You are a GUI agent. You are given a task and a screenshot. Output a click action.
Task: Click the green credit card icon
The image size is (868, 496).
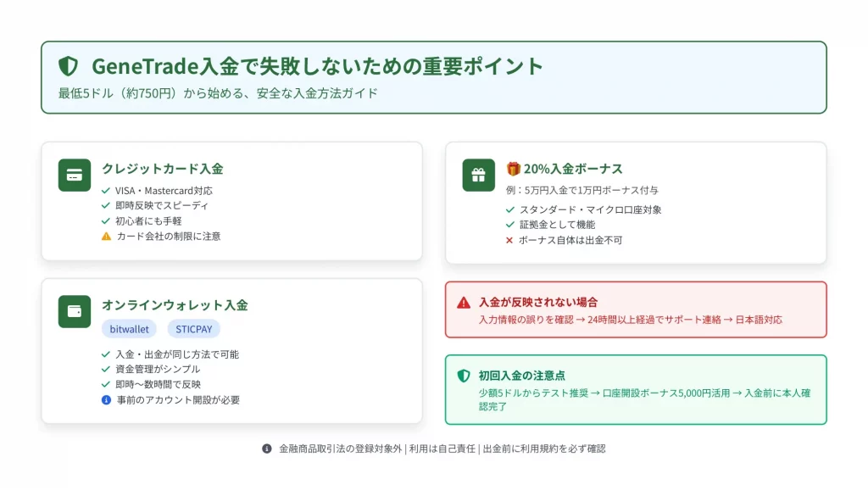tap(75, 176)
